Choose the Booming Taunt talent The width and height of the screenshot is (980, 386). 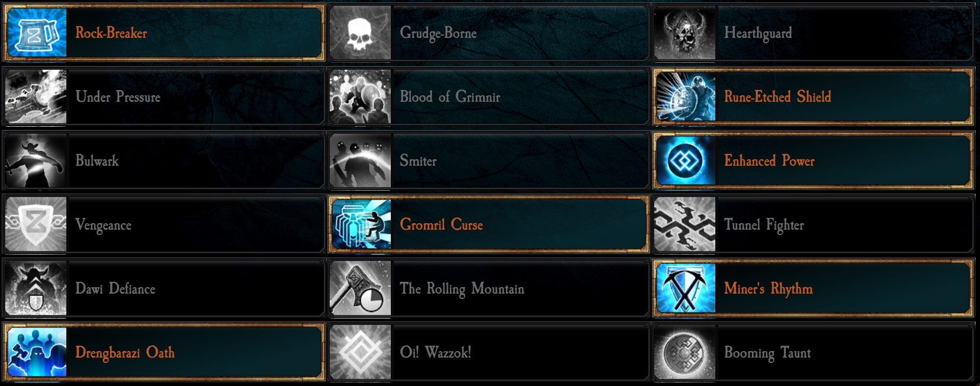[813, 352]
